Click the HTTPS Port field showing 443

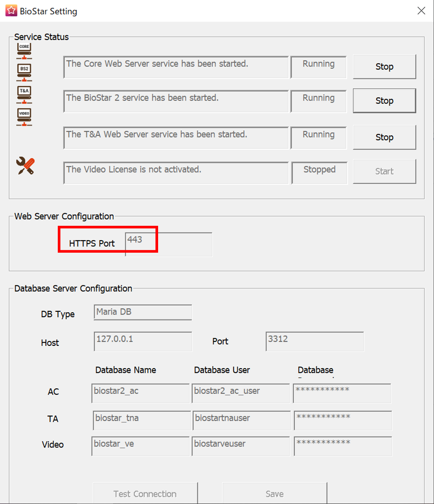(168, 244)
